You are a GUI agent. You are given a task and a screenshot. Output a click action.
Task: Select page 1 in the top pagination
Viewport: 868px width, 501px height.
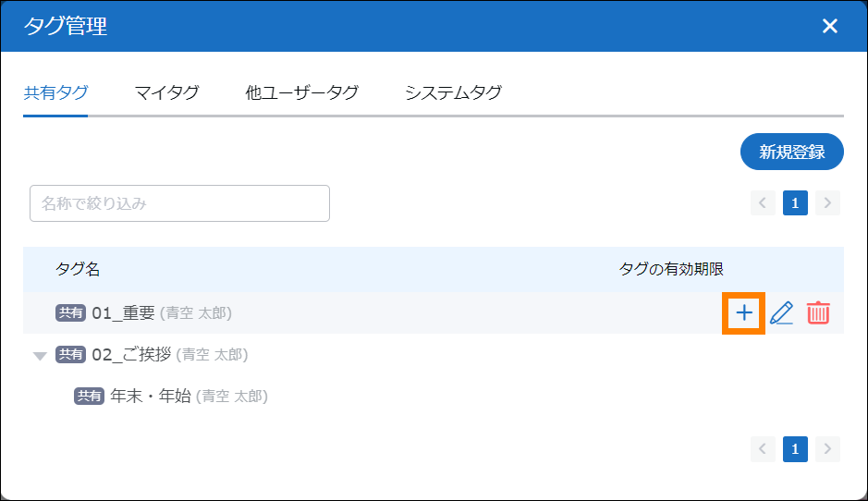[795, 202]
